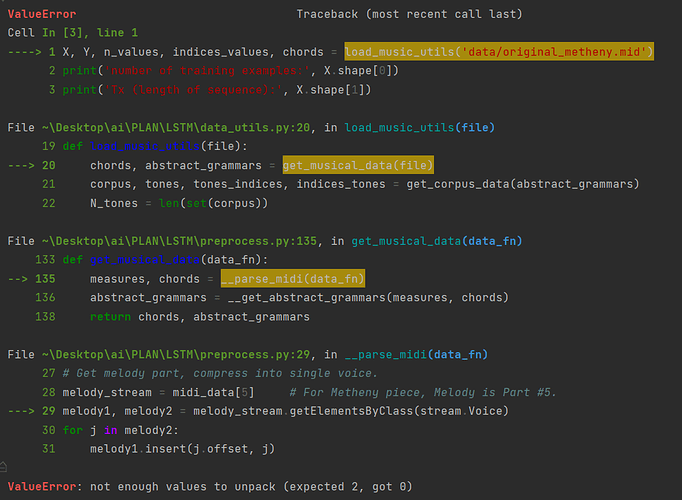Screen dimensions: 682x500
Task: Click load_music_utils(file) in the File header
Action: [x=420, y=127]
